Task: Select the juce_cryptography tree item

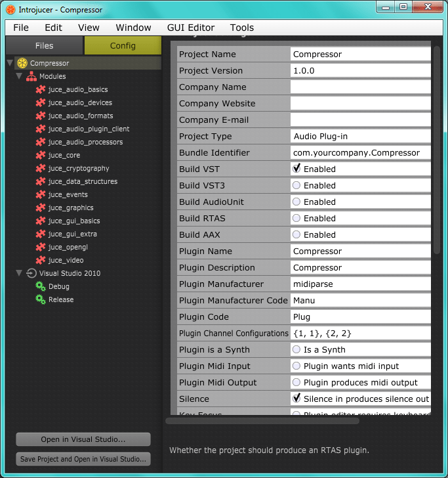Action: point(79,168)
